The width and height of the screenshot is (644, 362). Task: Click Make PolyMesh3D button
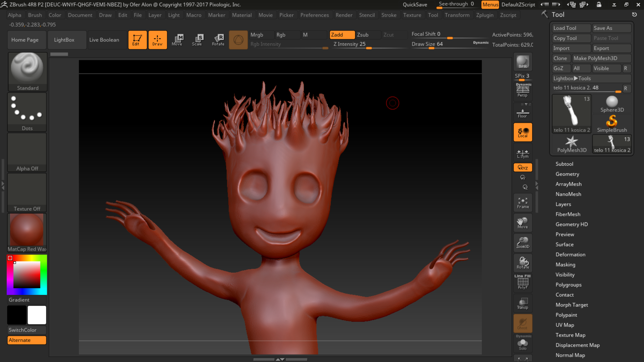(x=602, y=58)
